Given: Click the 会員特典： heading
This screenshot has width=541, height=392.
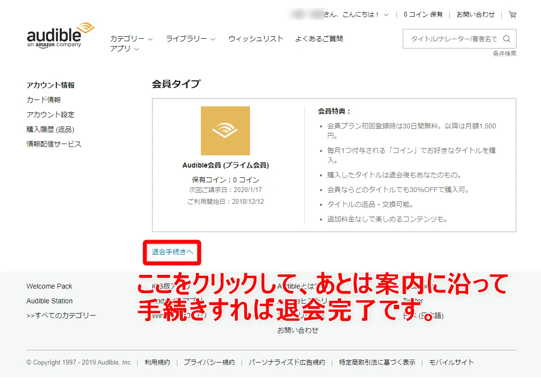Looking at the screenshot, I should [334, 111].
